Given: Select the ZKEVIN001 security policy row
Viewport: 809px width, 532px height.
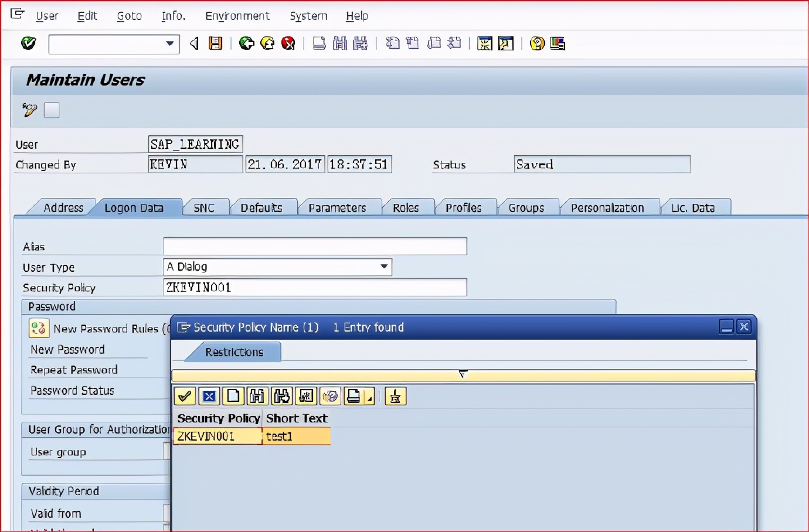Looking at the screenshot, I should coord(217,436).
